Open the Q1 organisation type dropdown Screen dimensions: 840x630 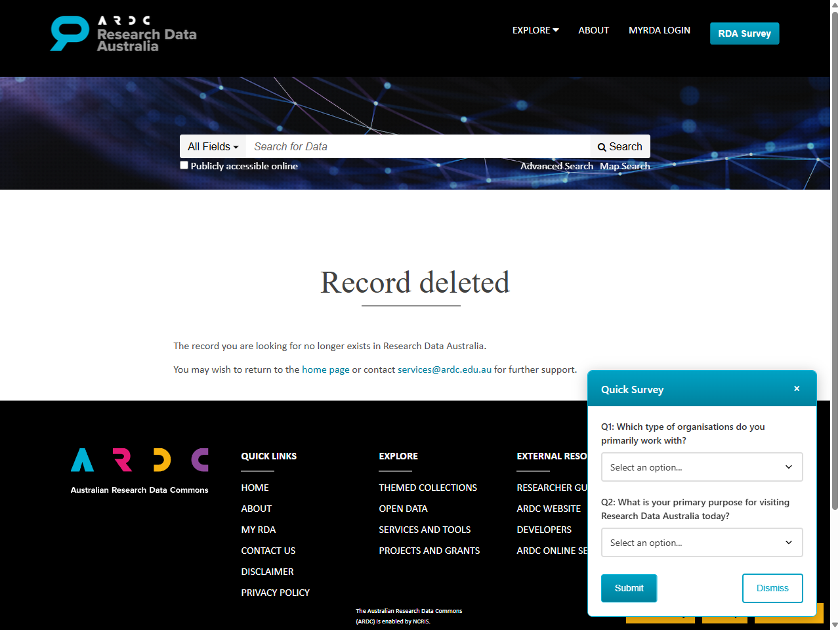point(702,467)
